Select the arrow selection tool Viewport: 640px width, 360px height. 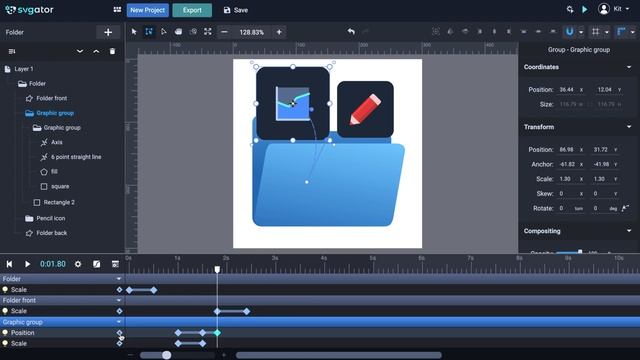[x=134, y=32]
